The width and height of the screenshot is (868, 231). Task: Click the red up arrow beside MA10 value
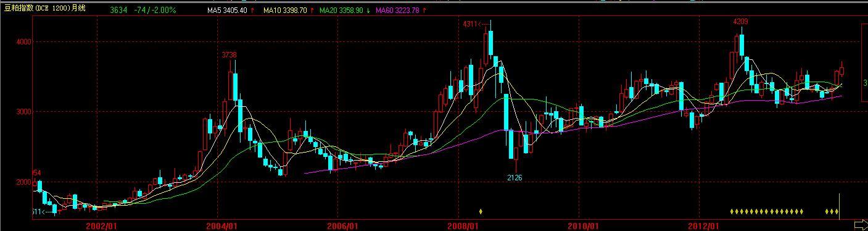(312, 10)
